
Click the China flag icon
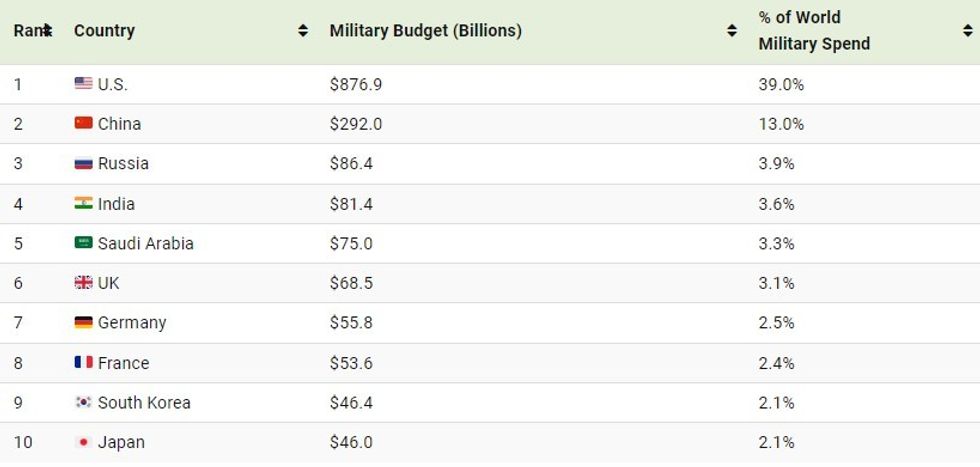83,123
